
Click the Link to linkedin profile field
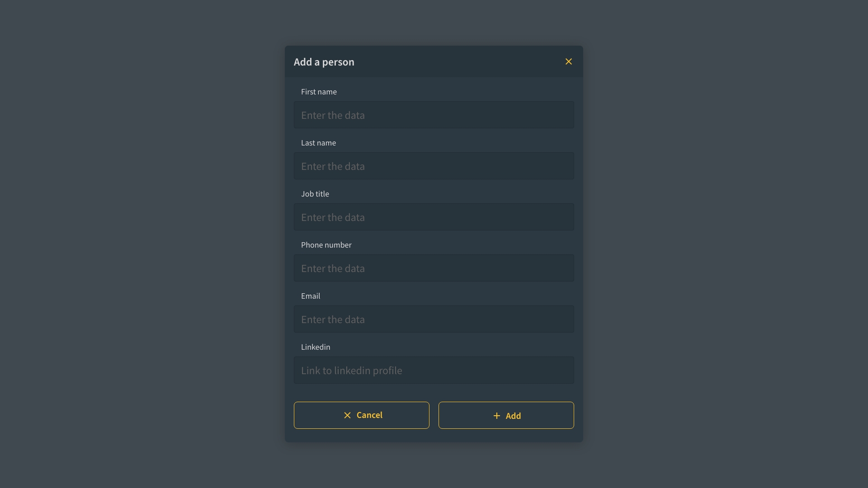(434, 370)
